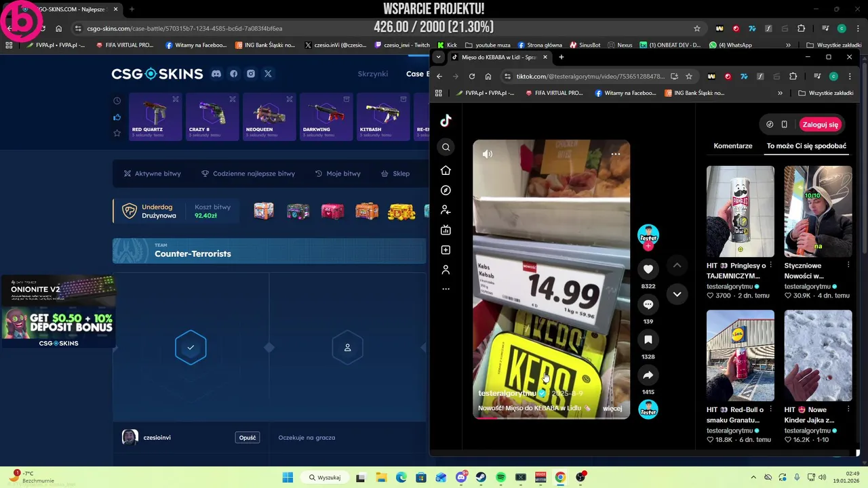Click Opuść button next to czesioinvi
This screenshot has height=488, width=868.
tap(248, 438)
